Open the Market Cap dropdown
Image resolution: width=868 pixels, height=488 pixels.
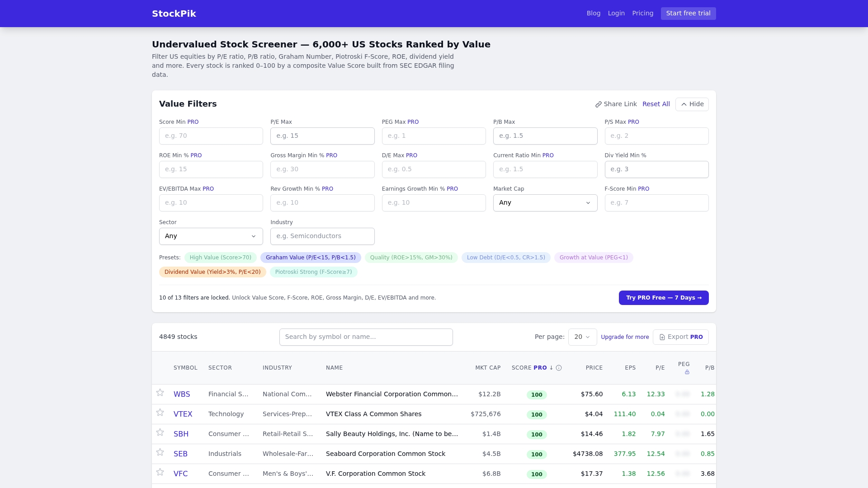coord(545,203)
